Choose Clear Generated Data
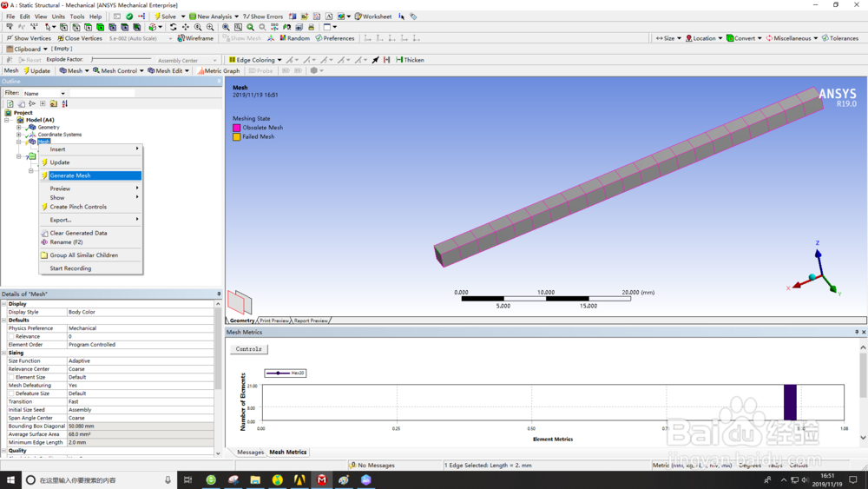This screenshot has width=868, height=489. click(x=91, y=233)
